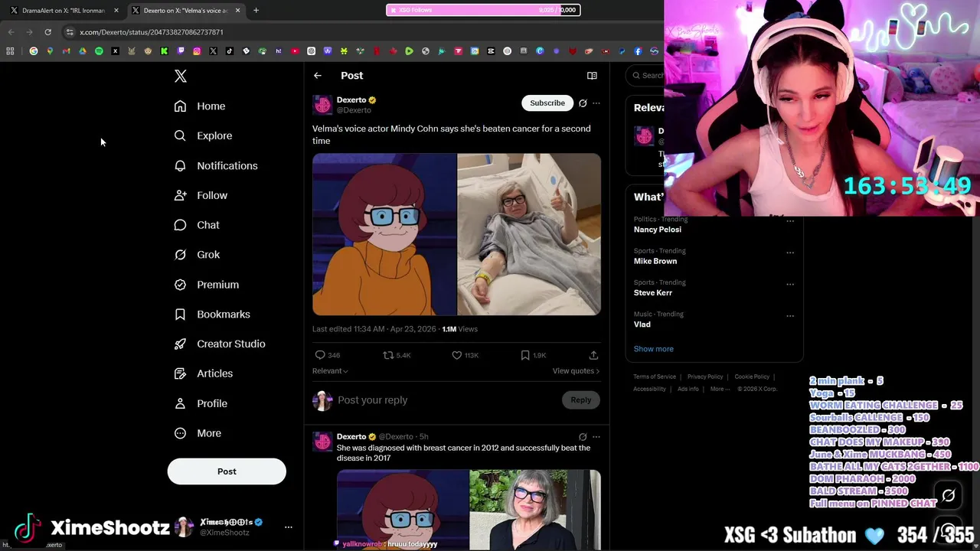Expand the Relevant replies sort dropdown
Viewport: 980px width, 551px height.
point(330,371)
